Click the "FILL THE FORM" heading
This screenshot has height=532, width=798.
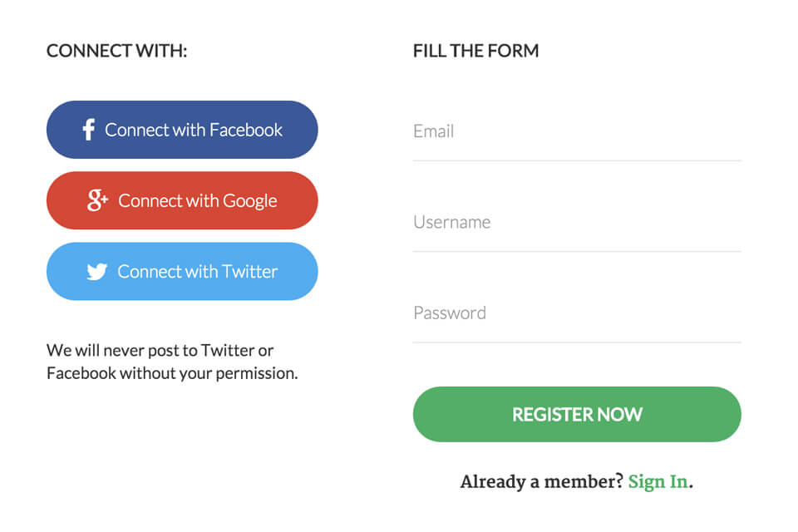click(475, 52)
